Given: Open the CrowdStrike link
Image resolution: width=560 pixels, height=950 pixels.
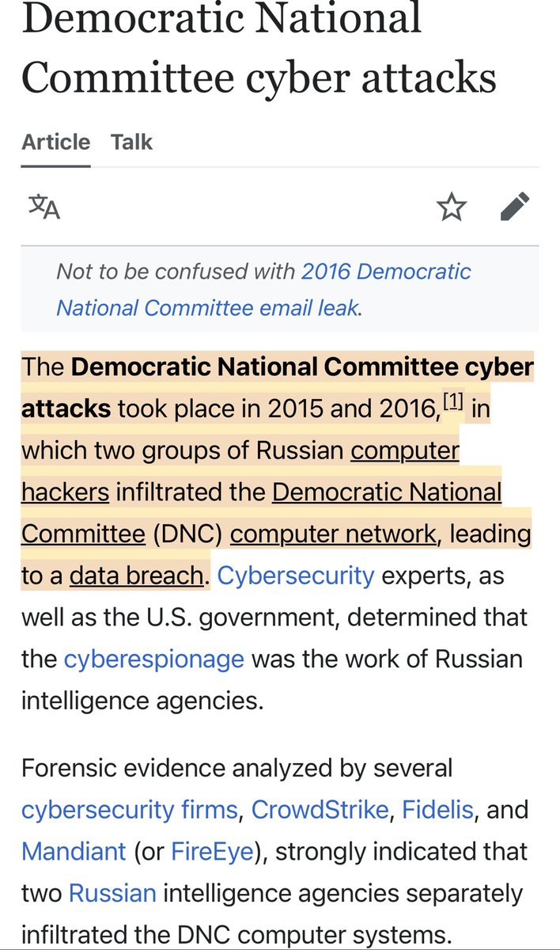Looking at the screenshot, I should 320,810.
